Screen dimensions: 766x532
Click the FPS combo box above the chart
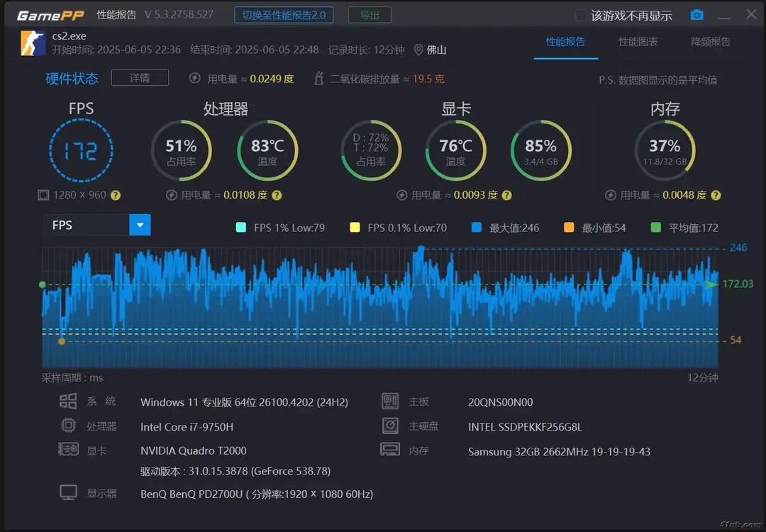85,224
